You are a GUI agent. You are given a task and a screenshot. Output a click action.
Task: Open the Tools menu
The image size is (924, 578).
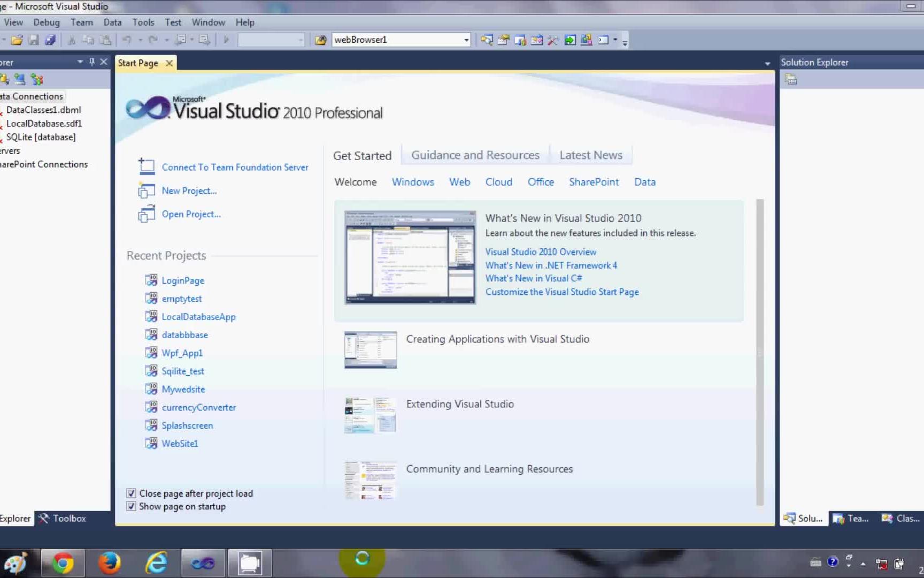point(143,22)
